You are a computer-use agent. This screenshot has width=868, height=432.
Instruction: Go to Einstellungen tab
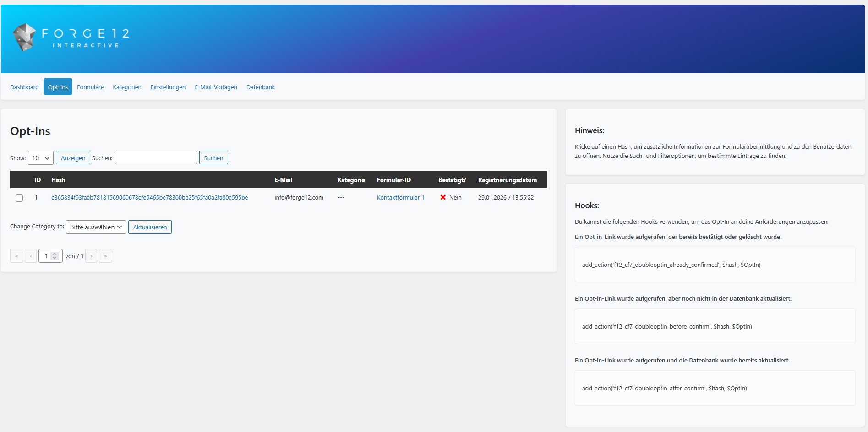tap(168, 87)
